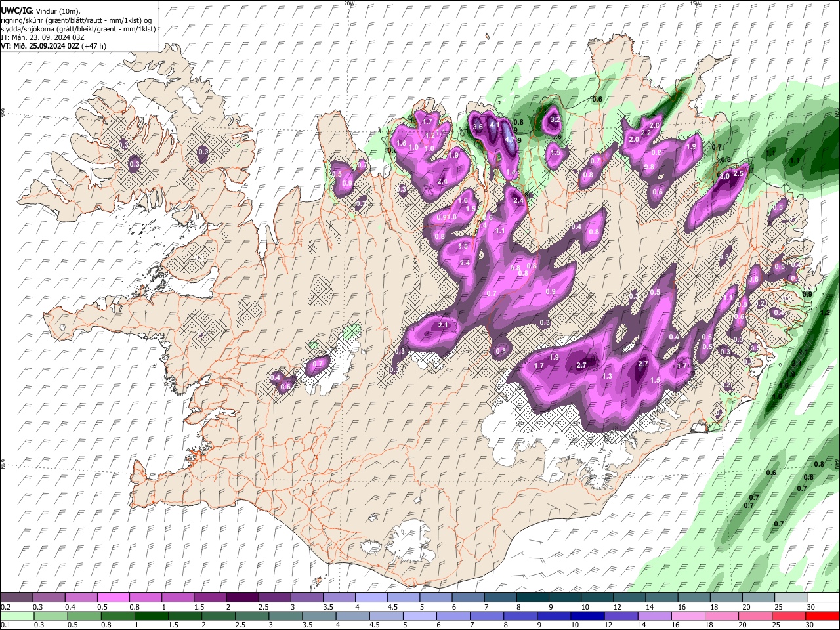Pick upper legend light gray swatch at 25

[791, 597]
